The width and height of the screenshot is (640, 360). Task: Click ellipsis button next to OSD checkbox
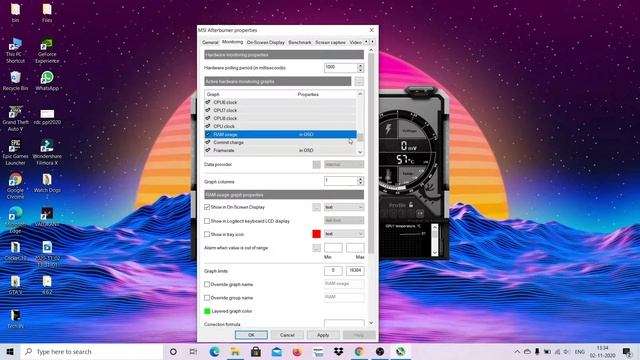(x=316, y=207)
